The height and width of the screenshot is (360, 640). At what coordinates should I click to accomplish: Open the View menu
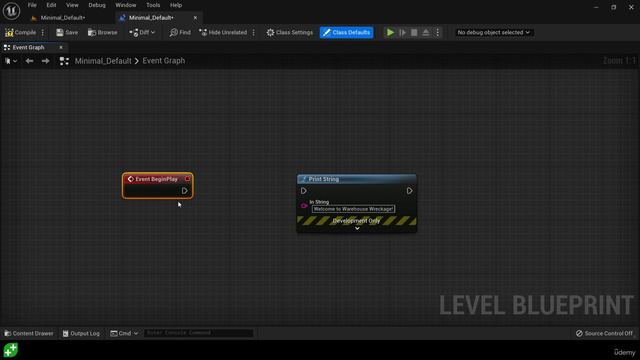[x=72, y=5]
